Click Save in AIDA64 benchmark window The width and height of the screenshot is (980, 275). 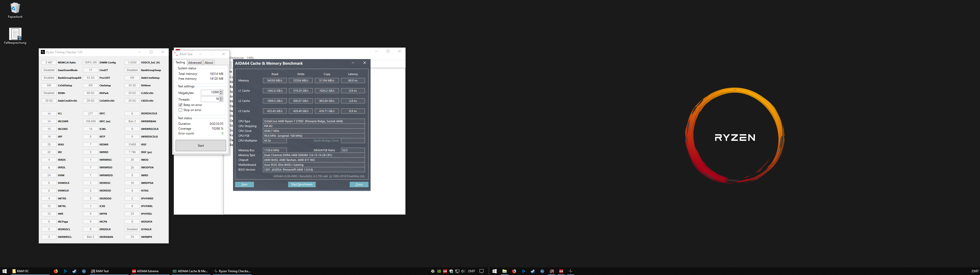(x=244, y=185)
